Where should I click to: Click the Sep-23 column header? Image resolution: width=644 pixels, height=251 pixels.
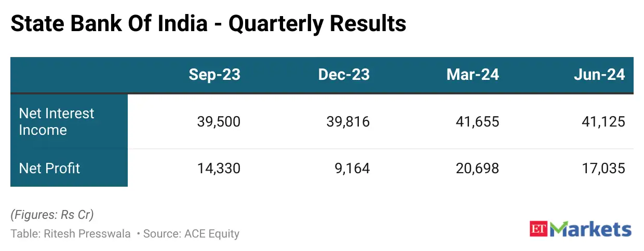tap(214, 75)
